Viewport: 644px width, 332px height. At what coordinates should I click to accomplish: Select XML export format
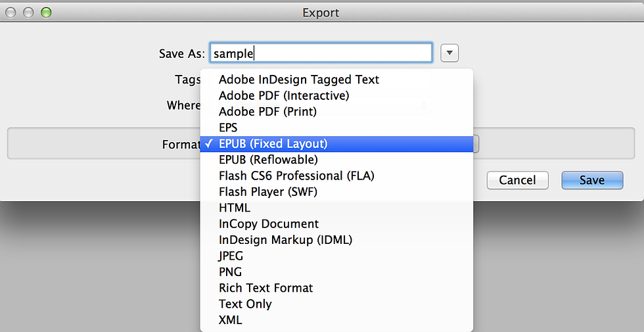[x=336, y=320]
